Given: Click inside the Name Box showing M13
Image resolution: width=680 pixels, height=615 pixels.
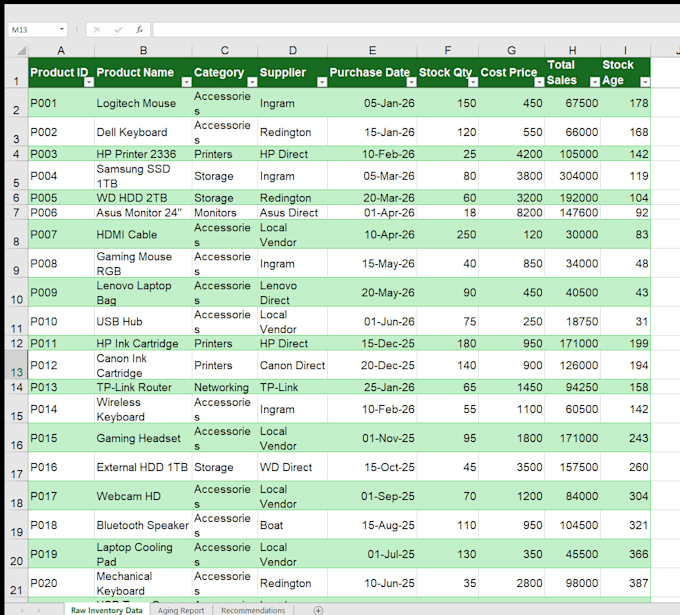Looking at the screenshot, I should [33, 29].
